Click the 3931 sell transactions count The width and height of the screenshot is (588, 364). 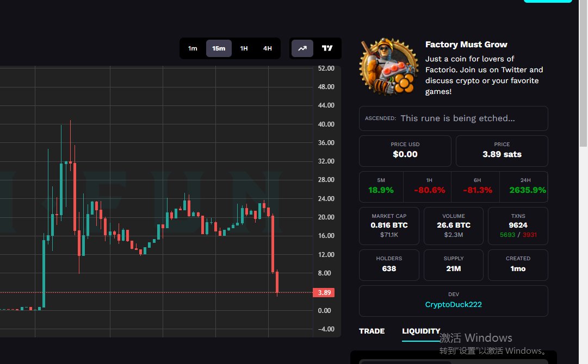click(x=529, y=235)
